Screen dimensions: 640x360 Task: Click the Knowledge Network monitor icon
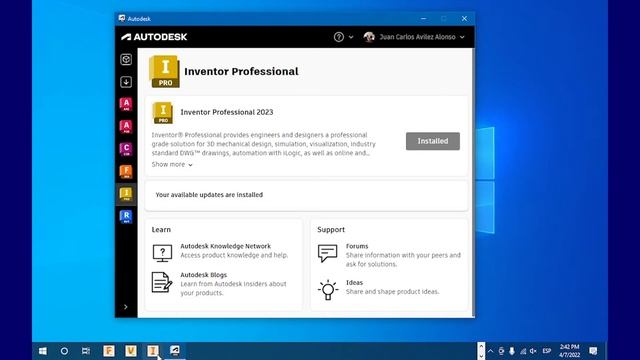(x=162, y=253)
